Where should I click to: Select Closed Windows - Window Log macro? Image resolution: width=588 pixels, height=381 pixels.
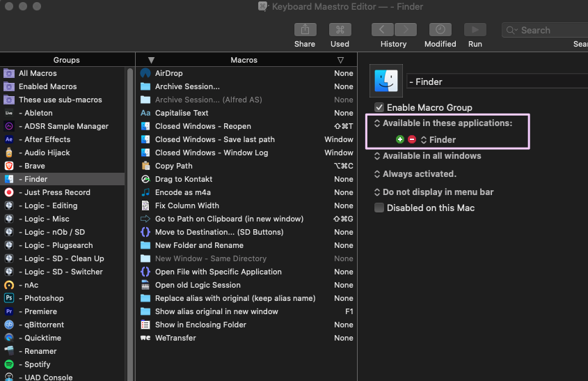point(246,153)
